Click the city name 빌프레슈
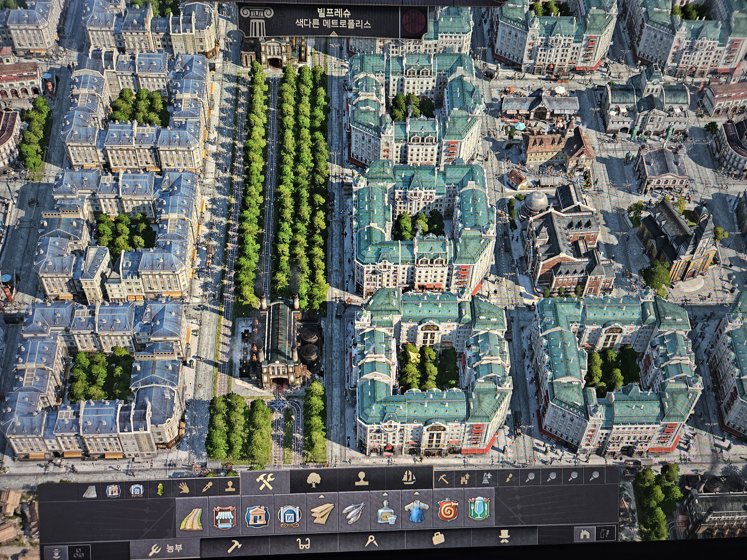Image resolution: width=747 pixels, height=560 pixels. pos(334,13)
